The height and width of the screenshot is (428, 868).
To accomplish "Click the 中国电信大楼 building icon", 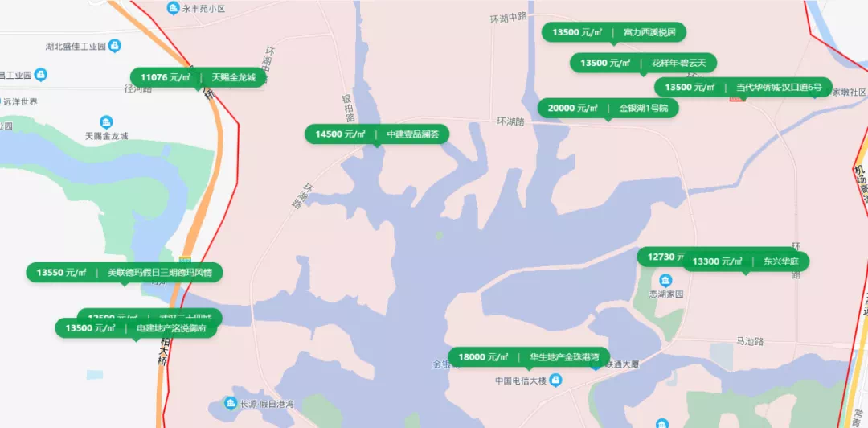I will [x=556, y=381].
